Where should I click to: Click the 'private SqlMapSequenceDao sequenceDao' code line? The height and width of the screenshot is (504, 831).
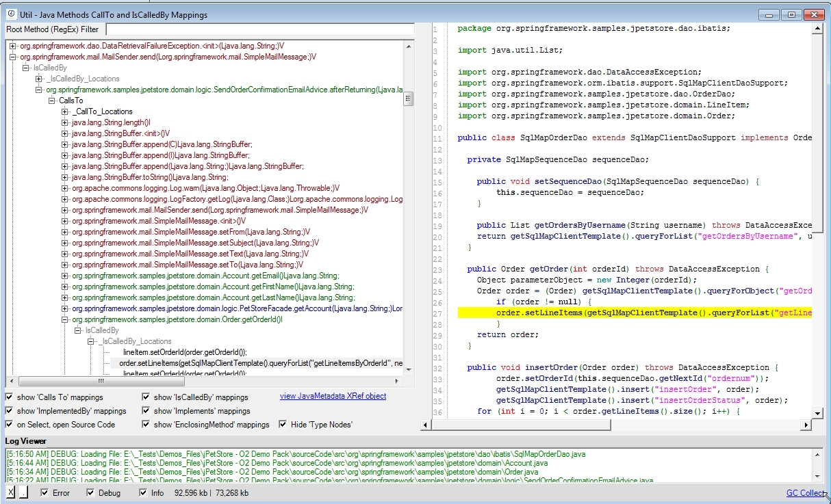click(558, 159)
